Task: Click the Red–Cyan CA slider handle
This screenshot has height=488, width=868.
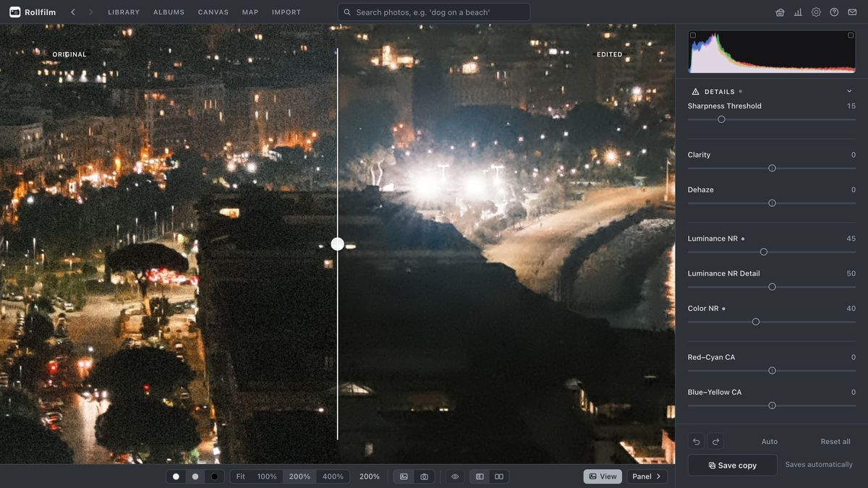Action: (x=772, y=371)
